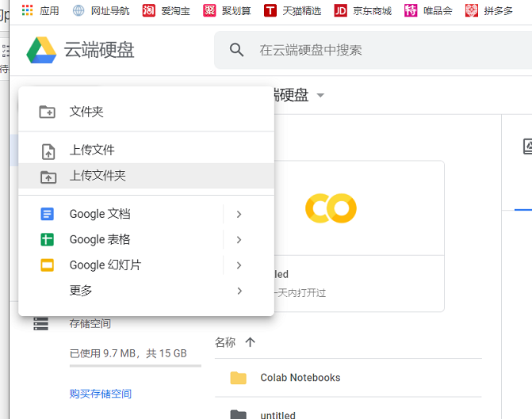The image size is (532, 419).
Task: Open the 聚划算 bookmark
Action: pyautogui.click(x=227, y=11)
